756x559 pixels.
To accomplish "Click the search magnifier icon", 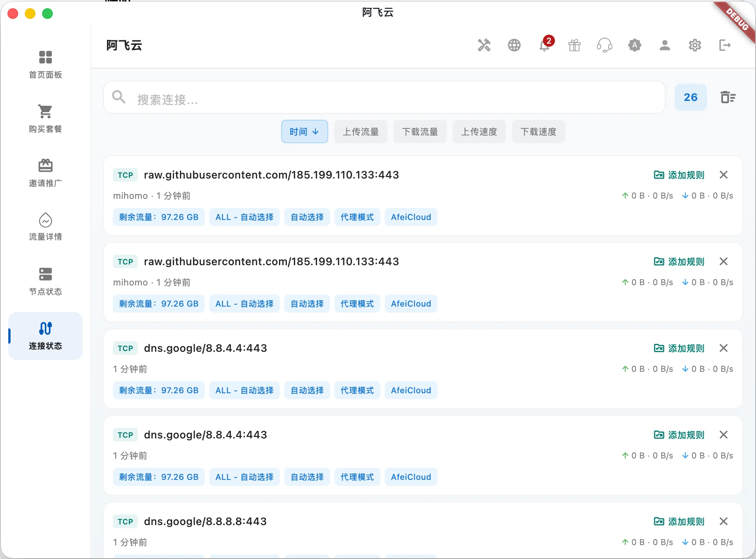I will tap(119, 97).
